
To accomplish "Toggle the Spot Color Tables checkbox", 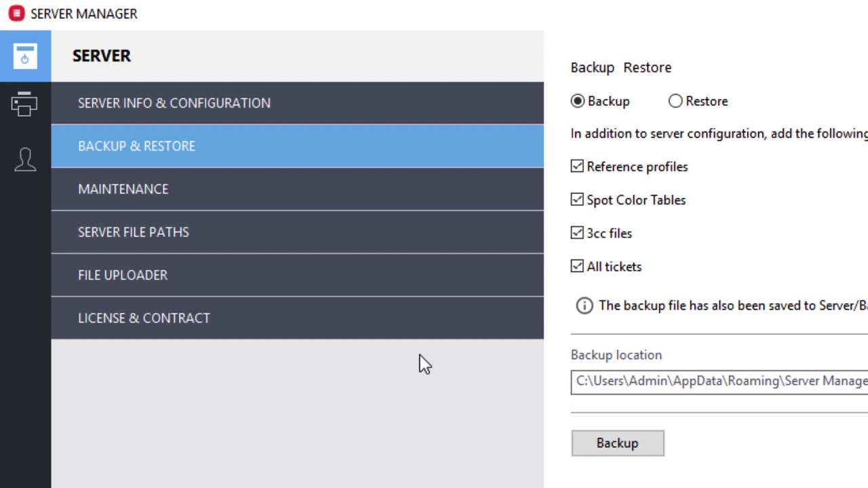I will 577,199.
